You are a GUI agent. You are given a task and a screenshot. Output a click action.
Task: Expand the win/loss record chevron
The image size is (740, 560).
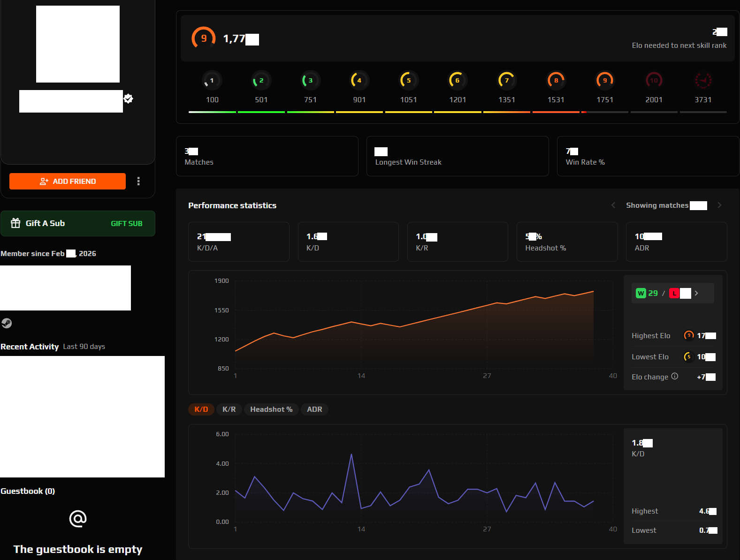click(x=696, y=293)
